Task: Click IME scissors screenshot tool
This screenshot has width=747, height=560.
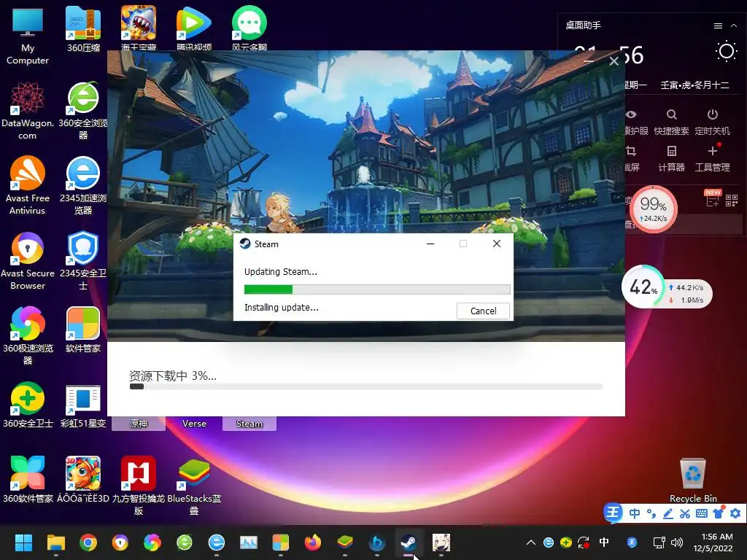Action: point(684,513)
